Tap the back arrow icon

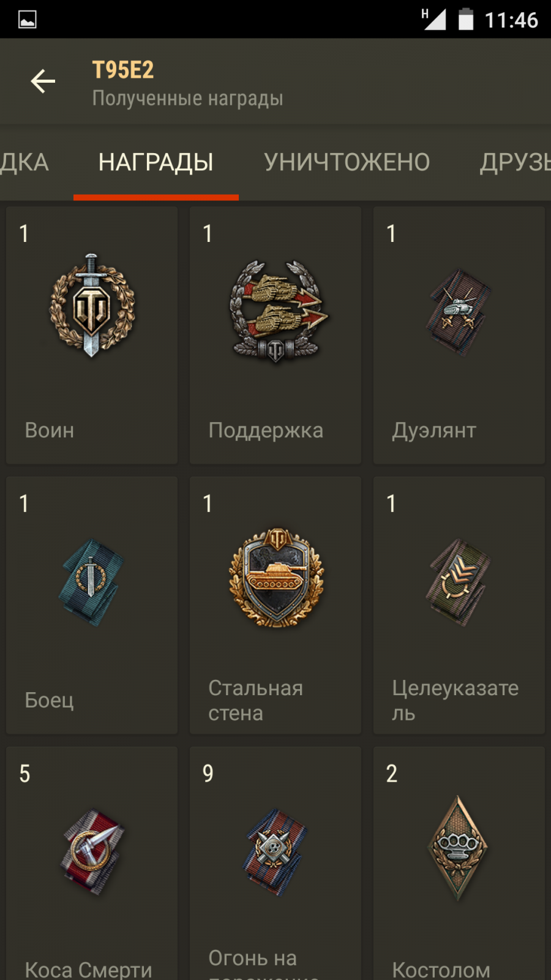43,81
